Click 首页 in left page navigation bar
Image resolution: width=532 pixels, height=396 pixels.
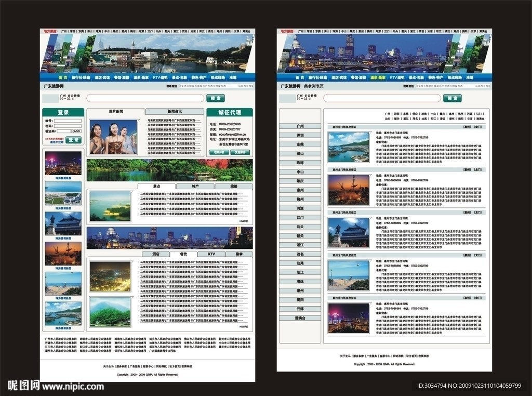tap(63, 78)
